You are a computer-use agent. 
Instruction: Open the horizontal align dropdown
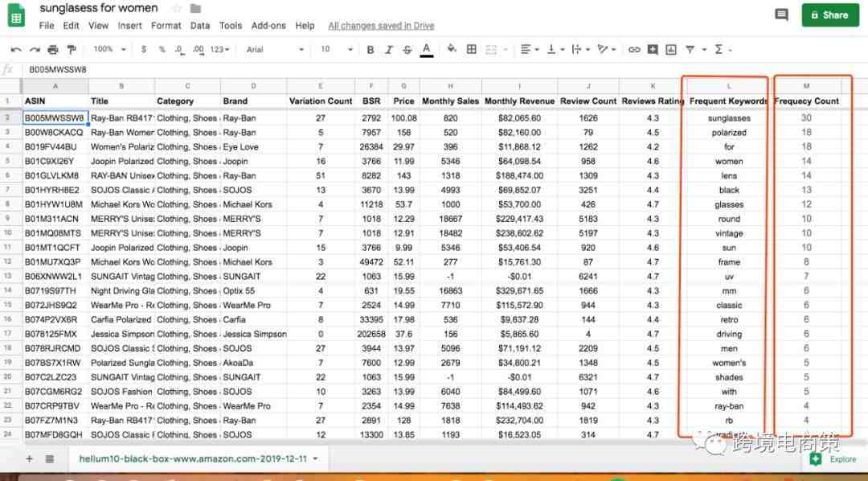(x=530, y=49)
